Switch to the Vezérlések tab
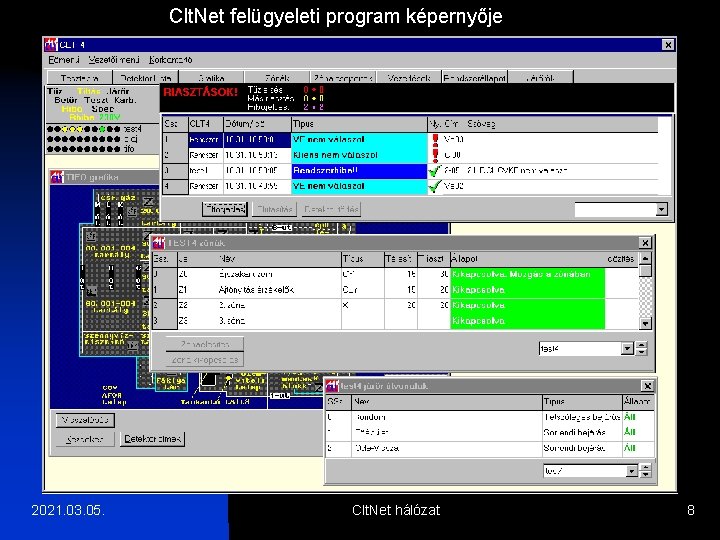The width and height of the screenshot is (720, 540). [x=409, y=78]
